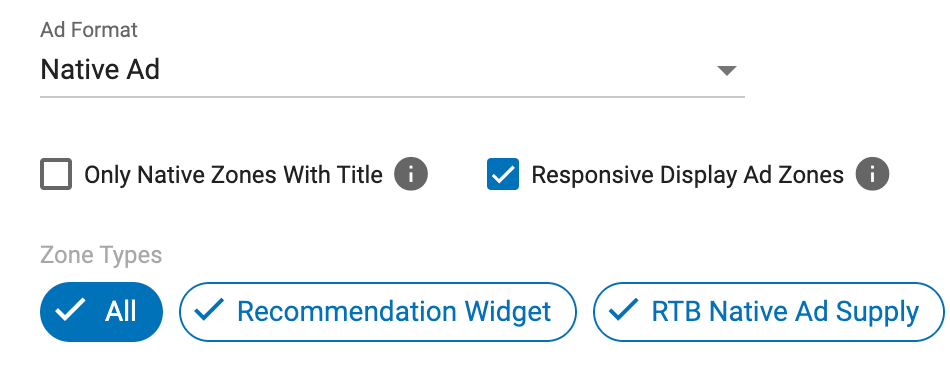
Task: Open the Native Ad format selector
Action: [392, 70]
